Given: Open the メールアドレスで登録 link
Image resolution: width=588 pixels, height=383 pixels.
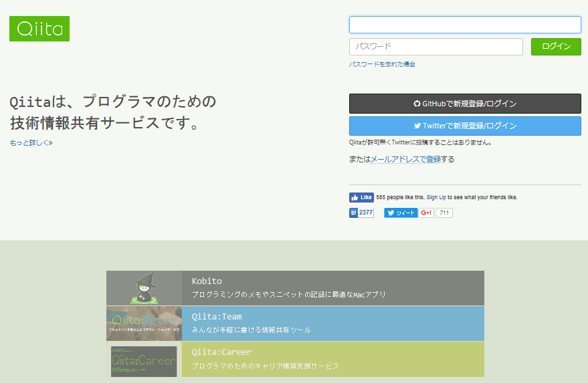Looking at the screenshot, I should 405,159.
